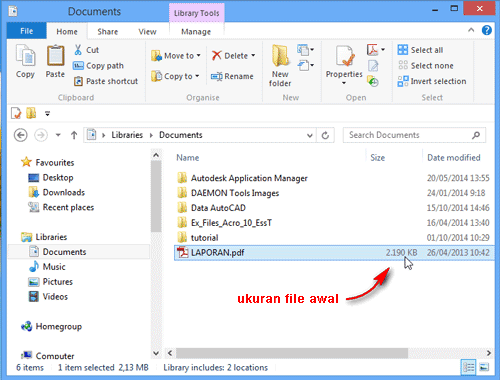Click the Forward navigation arrow
Screen dimensions: 500x380
tap(41, 135)
